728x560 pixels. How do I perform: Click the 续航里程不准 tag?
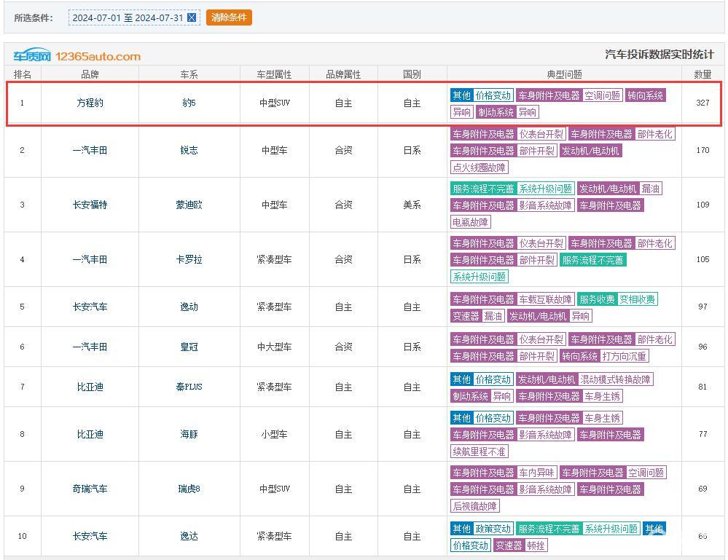click(480, 451)
